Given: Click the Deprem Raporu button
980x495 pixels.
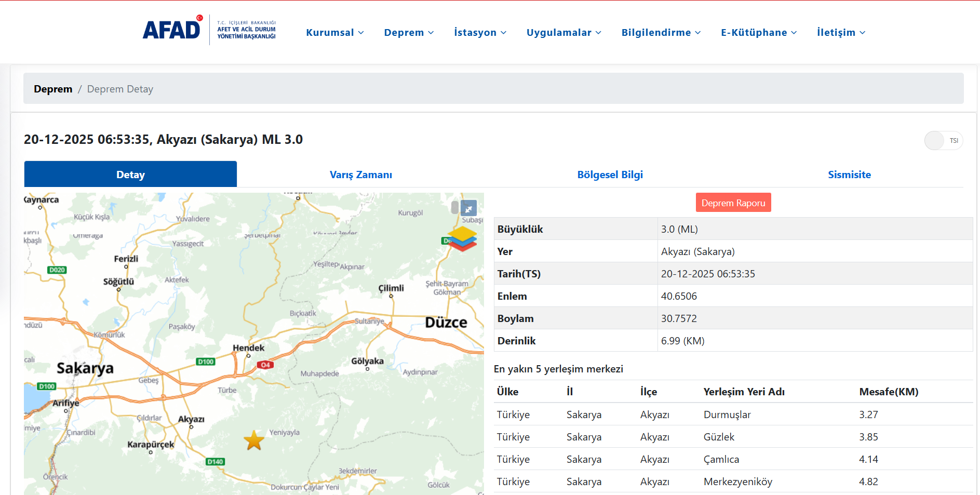Looking at the screenshot, I should click(733, 203).
